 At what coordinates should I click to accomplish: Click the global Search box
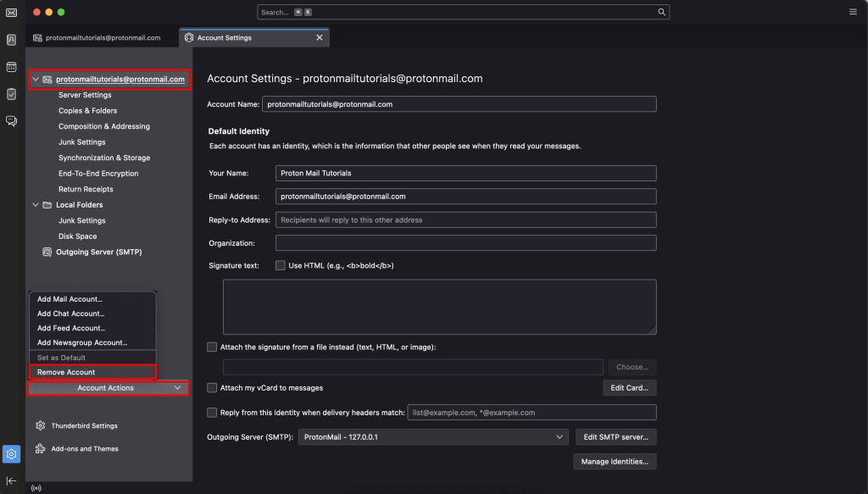(x=463, y=12)
